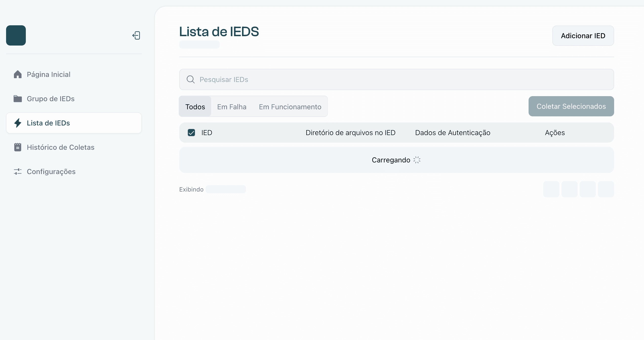Click the lightning bolt icon for Lista de IEDs
This screenshot has height=340, width=644.
tap(18, 123)
